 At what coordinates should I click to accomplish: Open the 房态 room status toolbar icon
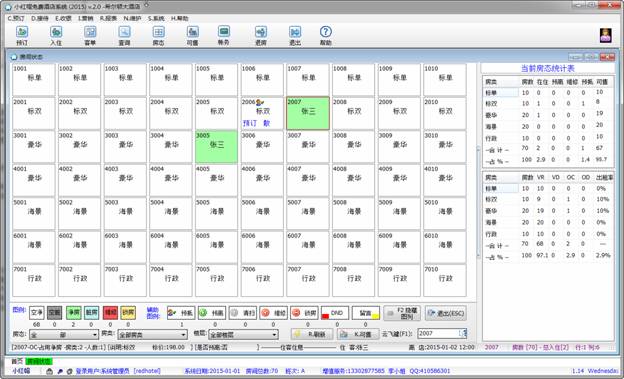pos(158,32)
